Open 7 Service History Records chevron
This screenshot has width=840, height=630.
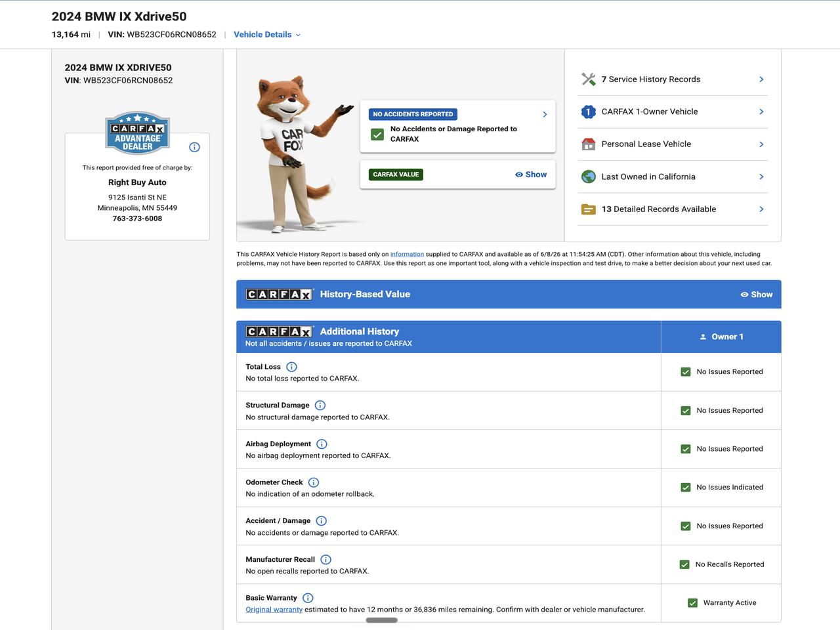761,79
